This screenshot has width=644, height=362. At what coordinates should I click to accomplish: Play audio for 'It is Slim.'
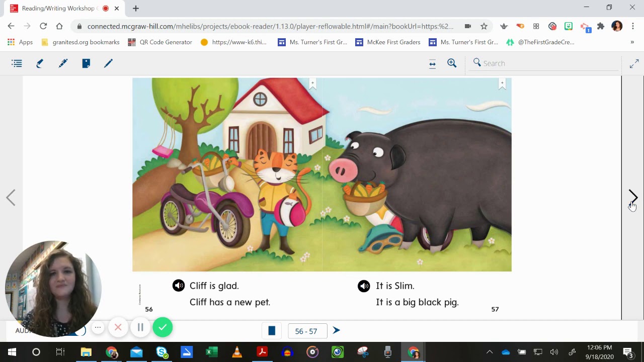[364, 286]
